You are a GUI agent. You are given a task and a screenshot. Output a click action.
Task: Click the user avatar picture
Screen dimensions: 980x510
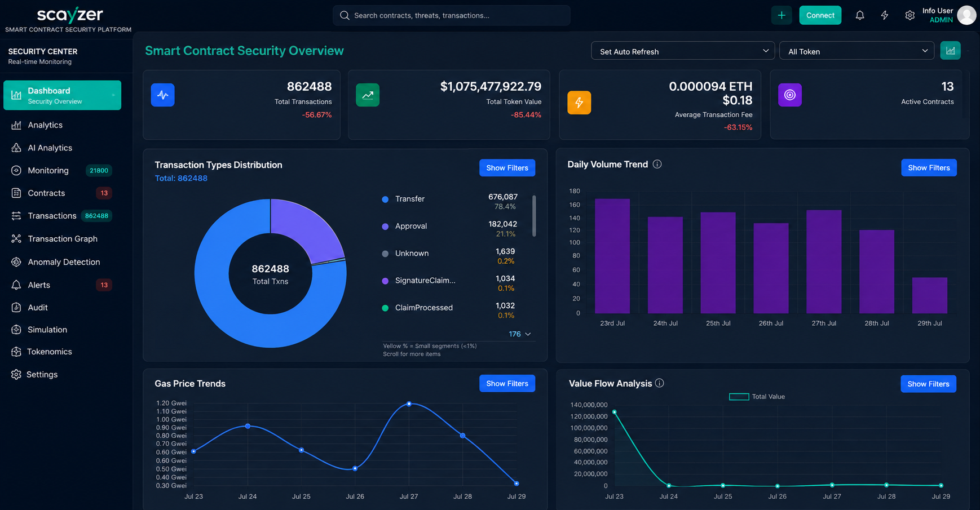(x=966, y=15)
